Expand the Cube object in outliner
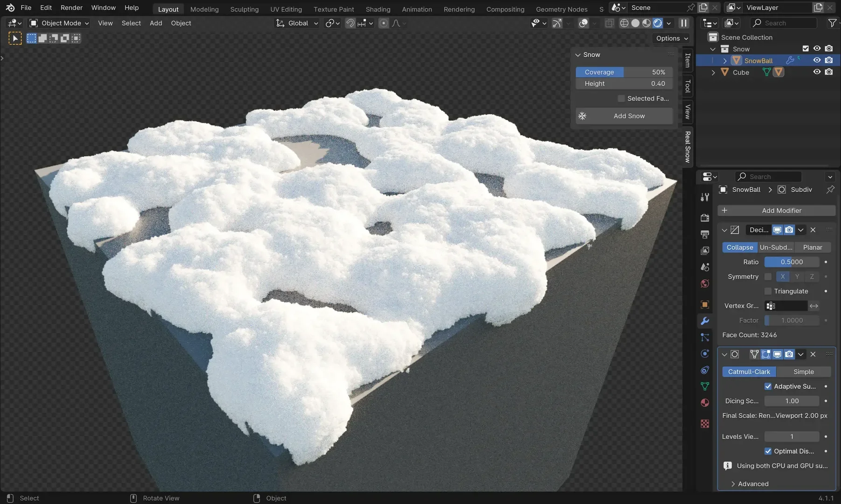The height and width of the screenshot is (504, 841). pyautogui.click(x=713, y=72)
